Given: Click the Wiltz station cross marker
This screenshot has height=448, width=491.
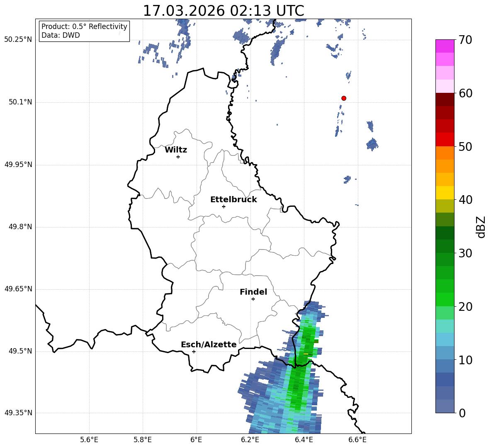Looking at the screenshot, I should (178, 157).
